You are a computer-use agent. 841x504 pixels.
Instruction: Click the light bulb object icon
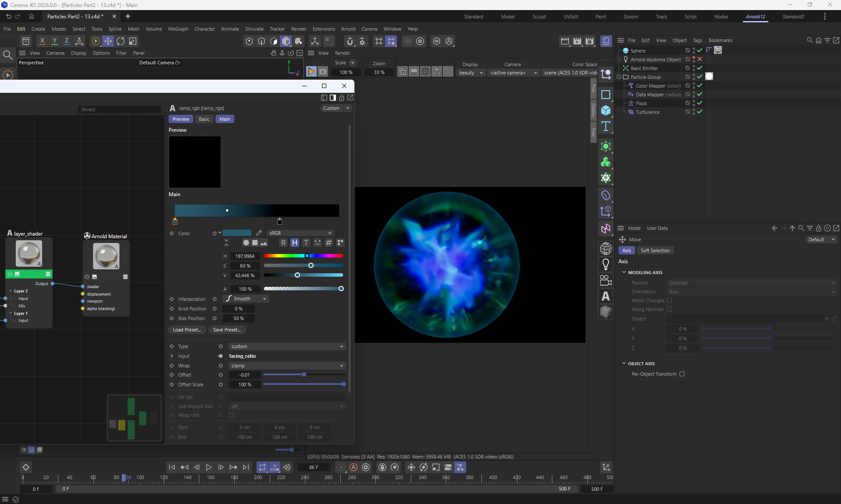(x=606, y=264)
